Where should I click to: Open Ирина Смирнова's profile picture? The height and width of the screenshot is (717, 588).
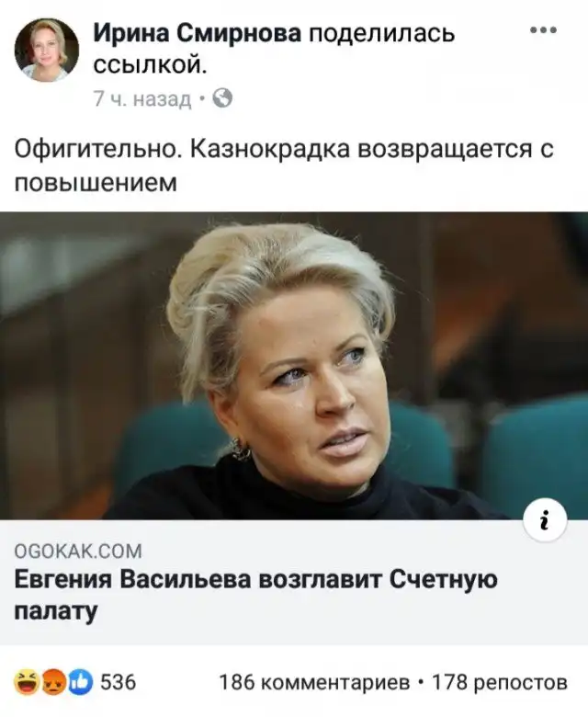point(47,50)
